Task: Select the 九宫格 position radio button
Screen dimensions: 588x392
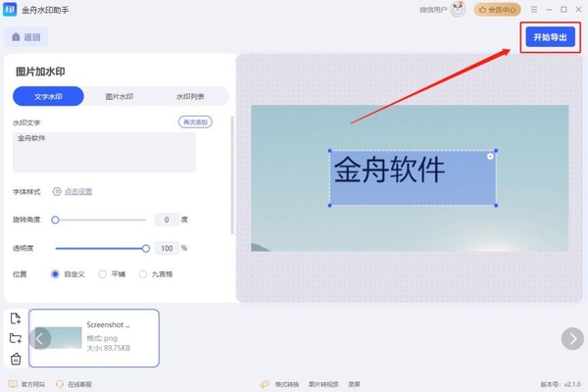Action: point(143,274)
